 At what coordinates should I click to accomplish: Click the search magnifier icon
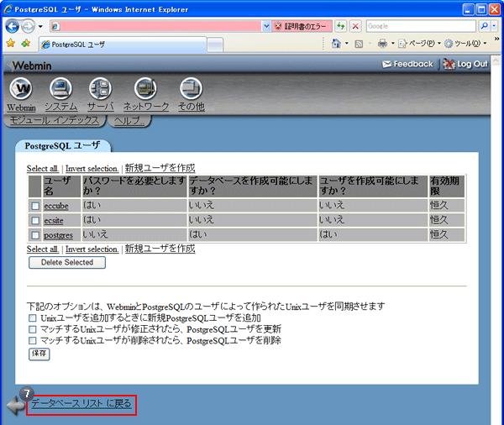(x=484, y=26)
